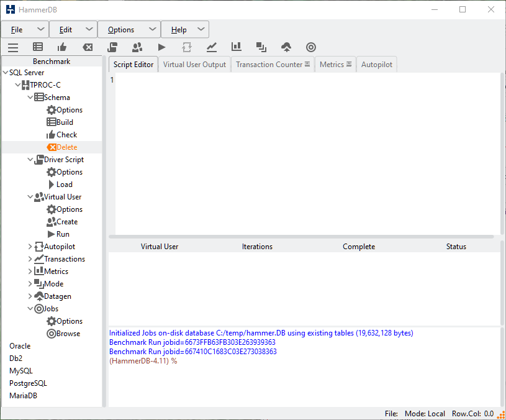Click the Delete Schema toolbar icon
The height and width of the screenshot is (420, 506).
coord(88,47)
